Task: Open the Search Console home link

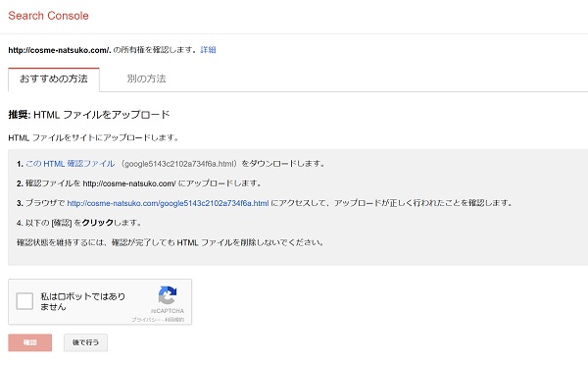Action: [48, 16]
